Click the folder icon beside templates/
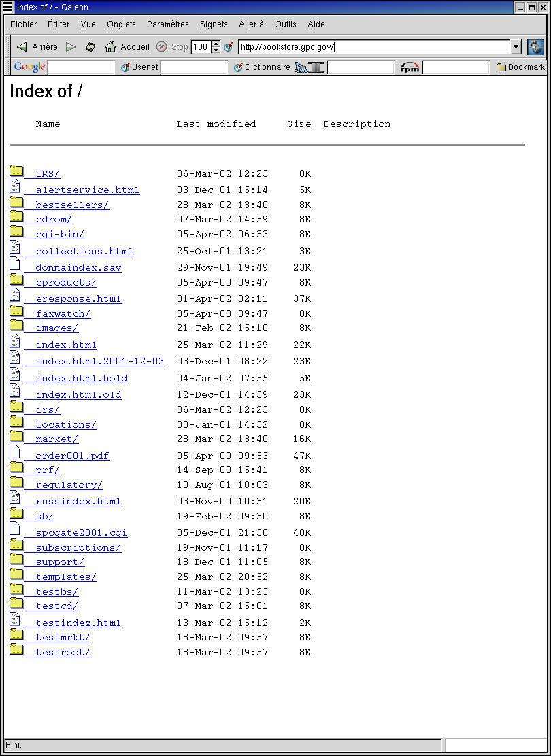This screenshot has height=756, width=551. coord(16,574)
